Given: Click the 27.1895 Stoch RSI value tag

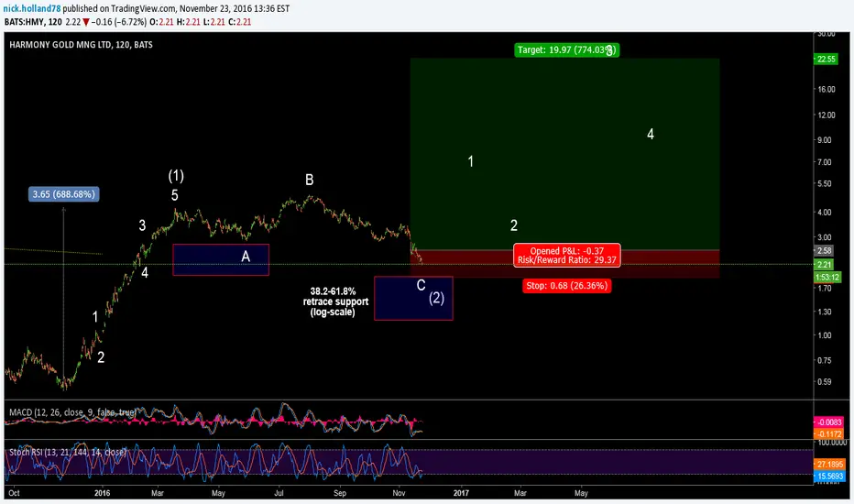Looking at the screenshot, I should (x=829, y=465).
